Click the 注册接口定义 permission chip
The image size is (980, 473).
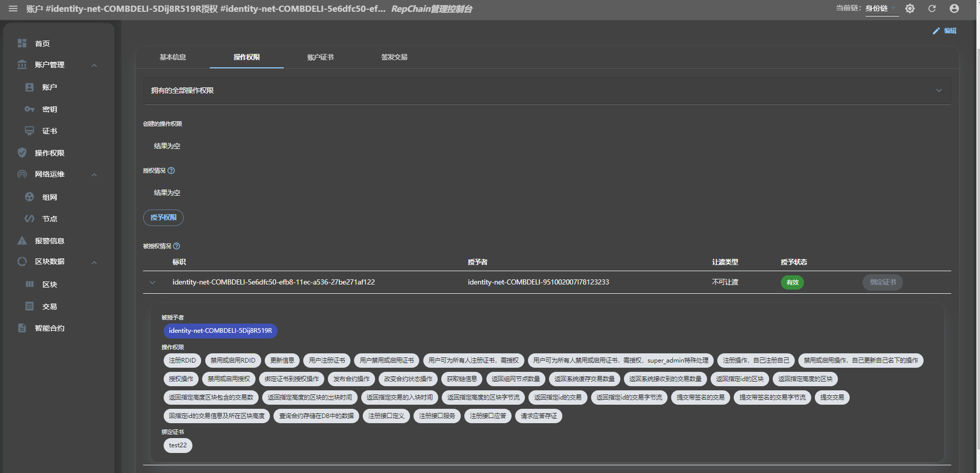386,416
